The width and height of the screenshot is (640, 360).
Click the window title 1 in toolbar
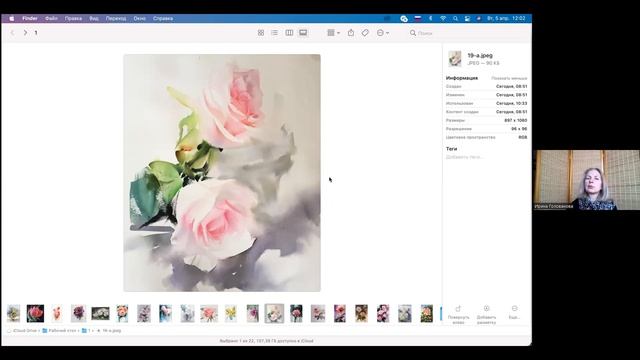pyautogui.click(x=36, y=33)
